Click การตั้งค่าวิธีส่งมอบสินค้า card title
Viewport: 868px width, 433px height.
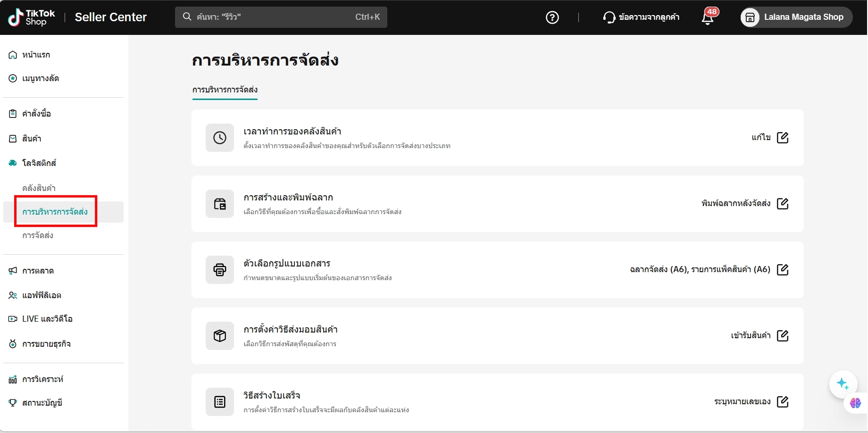(291, 330)
